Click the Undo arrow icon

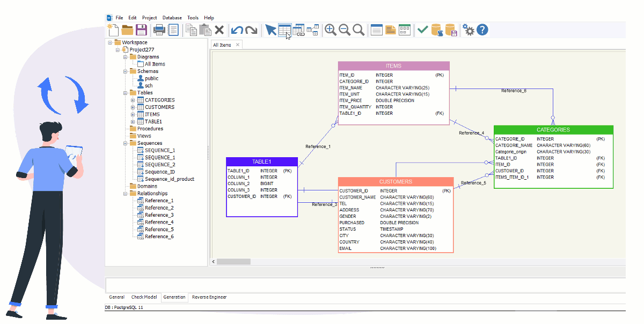click(x=237, y=30)
